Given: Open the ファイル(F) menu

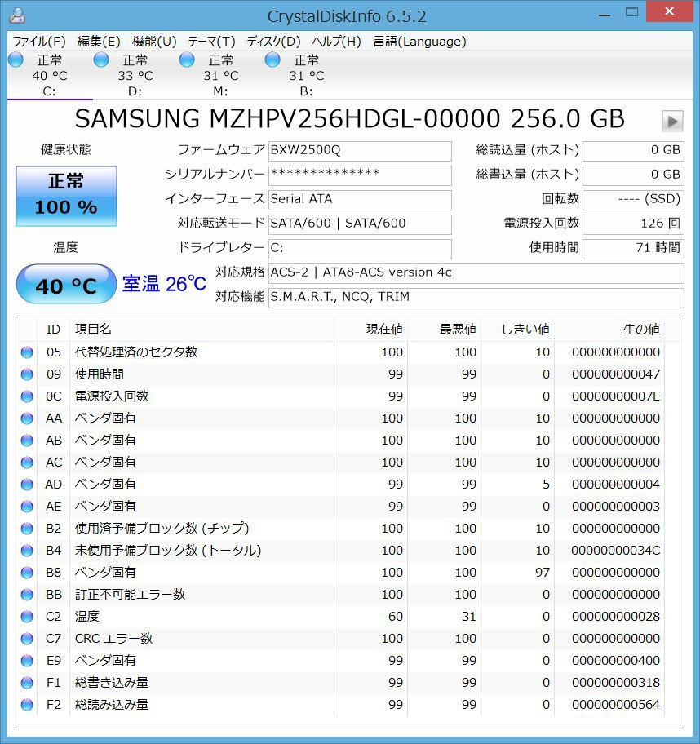Looking at the screenshot, I should click(39, 42).
